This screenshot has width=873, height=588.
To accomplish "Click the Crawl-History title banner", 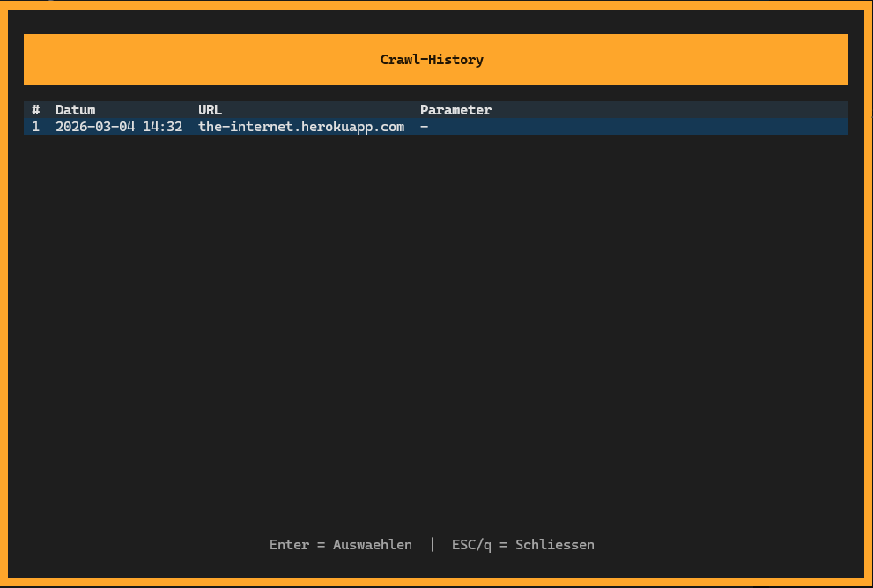I will (435, 59).
